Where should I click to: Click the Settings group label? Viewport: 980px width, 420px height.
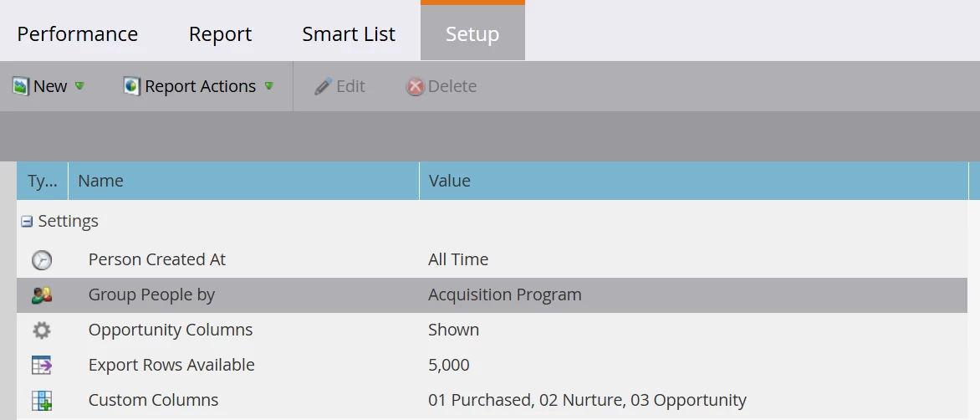68,221
